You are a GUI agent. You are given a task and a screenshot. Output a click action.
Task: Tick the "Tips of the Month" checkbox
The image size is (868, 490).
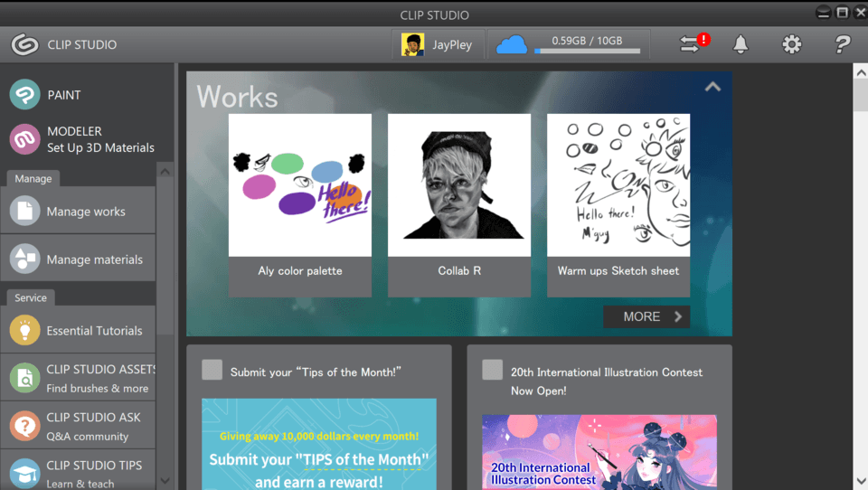click(x=212, y=370)
